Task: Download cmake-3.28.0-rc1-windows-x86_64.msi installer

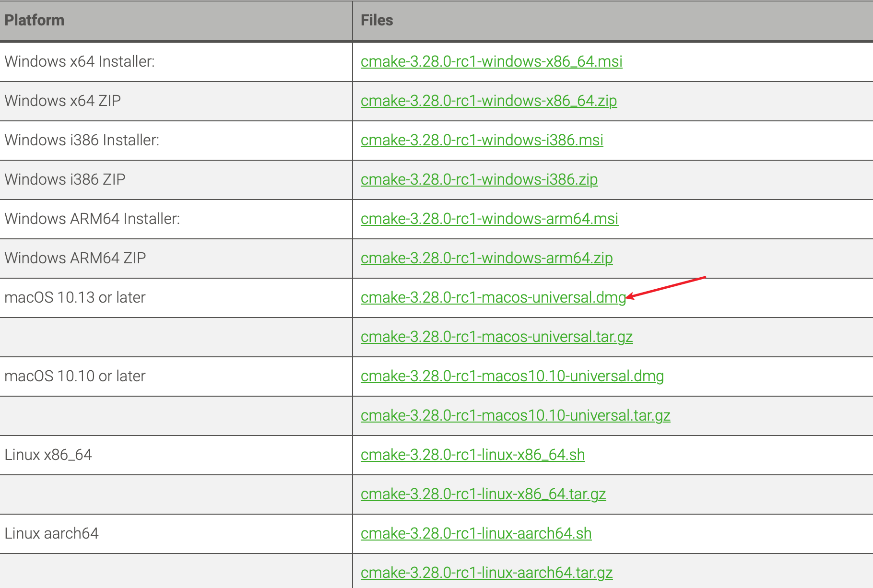Action: coord(491,61)
